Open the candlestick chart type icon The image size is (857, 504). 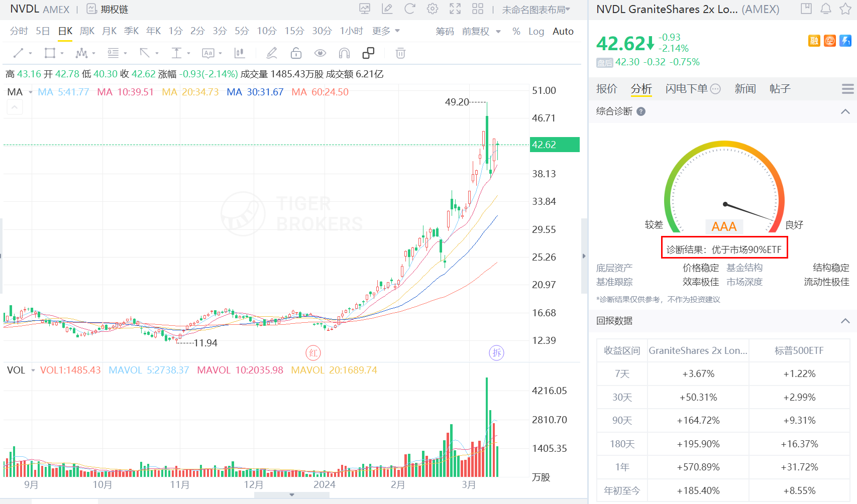point(240,53)
